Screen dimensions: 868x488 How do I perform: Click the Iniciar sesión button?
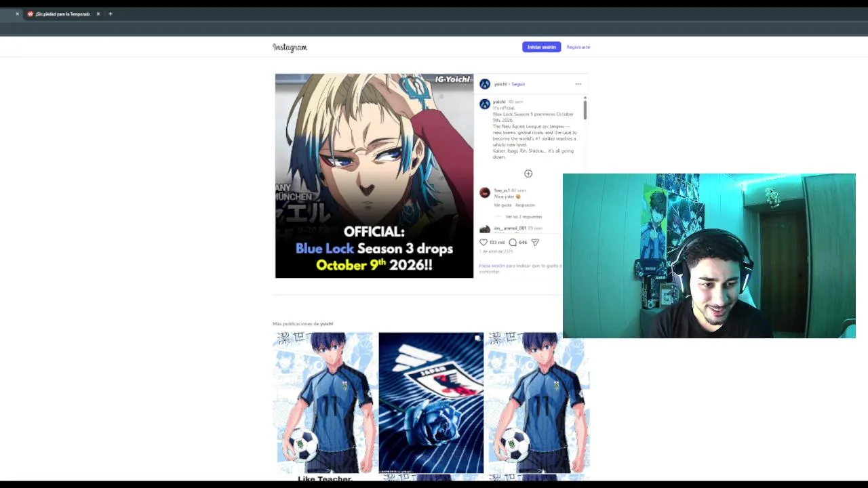541,47
